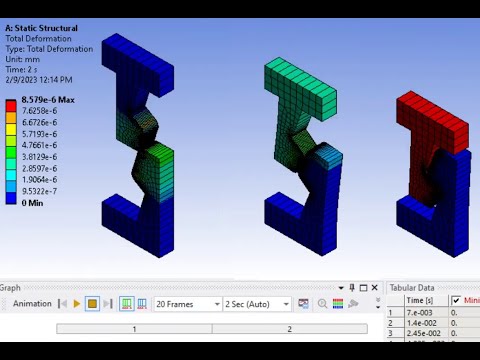Step to the next animation frame
This screenshot has height=360, width=480.
coord(107,304)
